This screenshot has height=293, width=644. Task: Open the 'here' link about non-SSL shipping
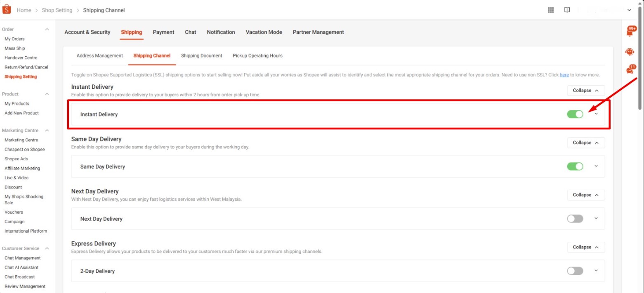coord(564,74)
